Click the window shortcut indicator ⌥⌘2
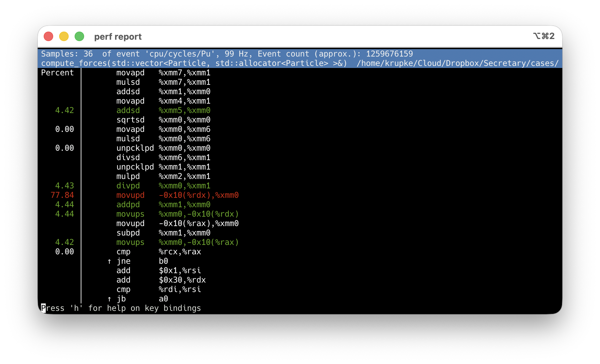600x364 pixels. [543, 36]
